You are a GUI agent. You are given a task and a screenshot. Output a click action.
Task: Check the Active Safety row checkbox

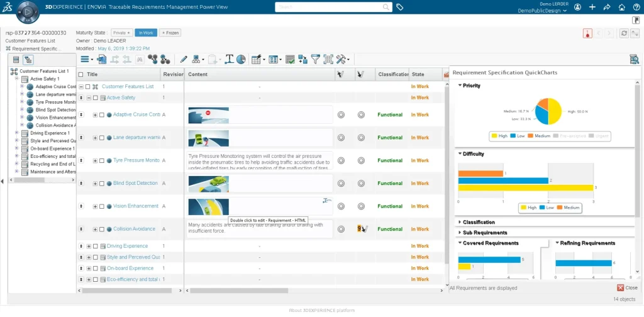click(95, 97)
